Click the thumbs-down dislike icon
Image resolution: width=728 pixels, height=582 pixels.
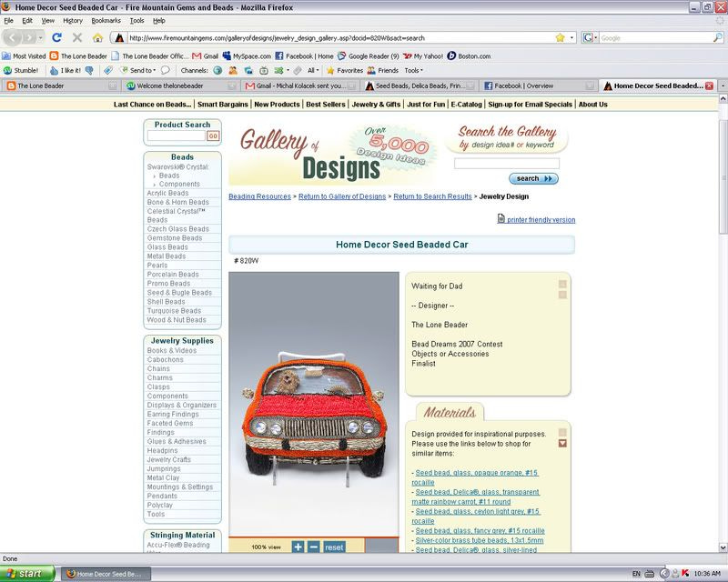(89, 71)
